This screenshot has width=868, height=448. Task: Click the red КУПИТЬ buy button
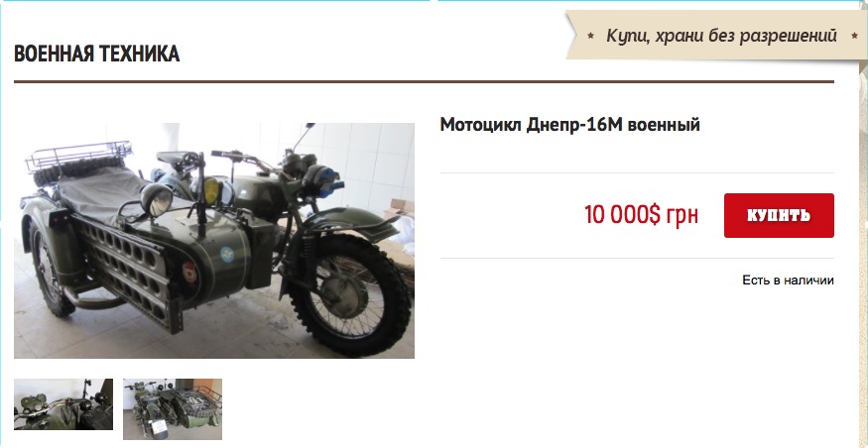pos(779,215)
